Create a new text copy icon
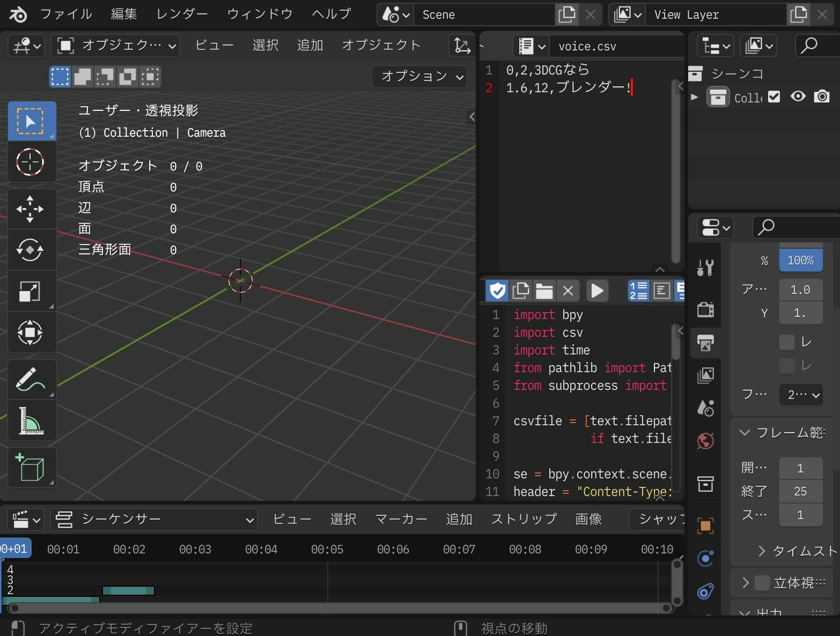The image size is (840, 636). pos(521,291)
